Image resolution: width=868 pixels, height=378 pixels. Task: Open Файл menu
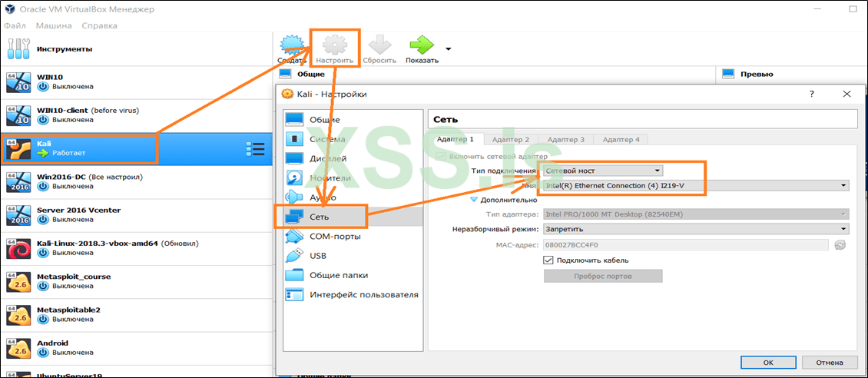point(15,25)
